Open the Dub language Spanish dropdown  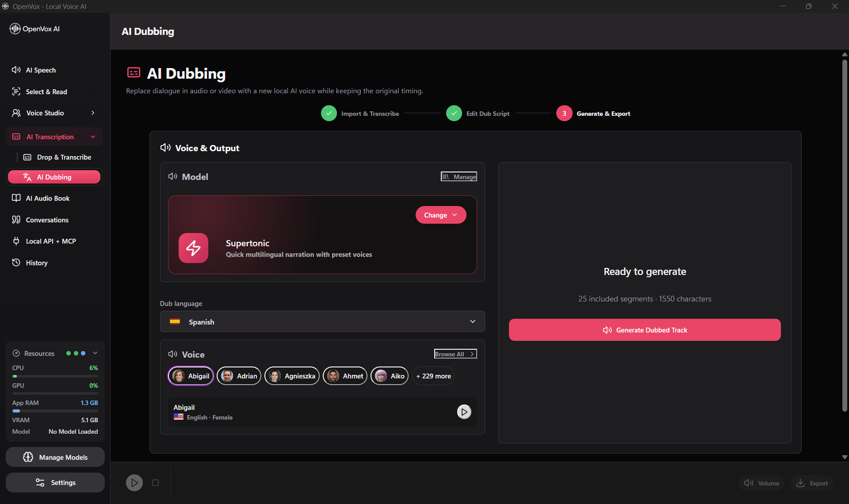322,321
